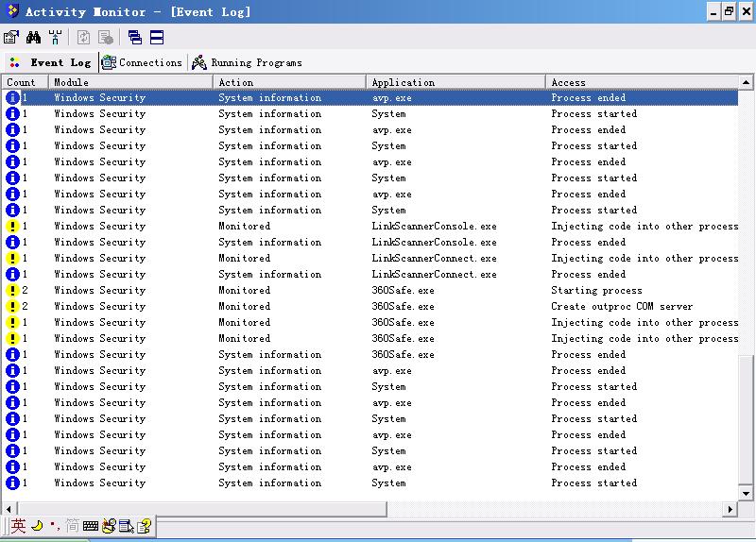Sort by the Application column header
The width and height of the screenshot is (756, 542).
point(456,82)
